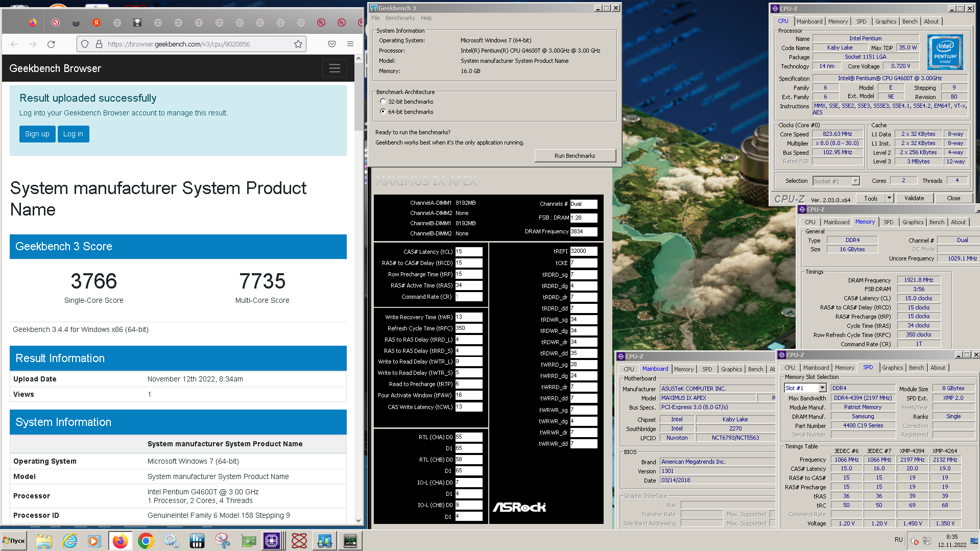Click the system tray clock 8:35
The image size is (980, 551).
click(952, 537)
